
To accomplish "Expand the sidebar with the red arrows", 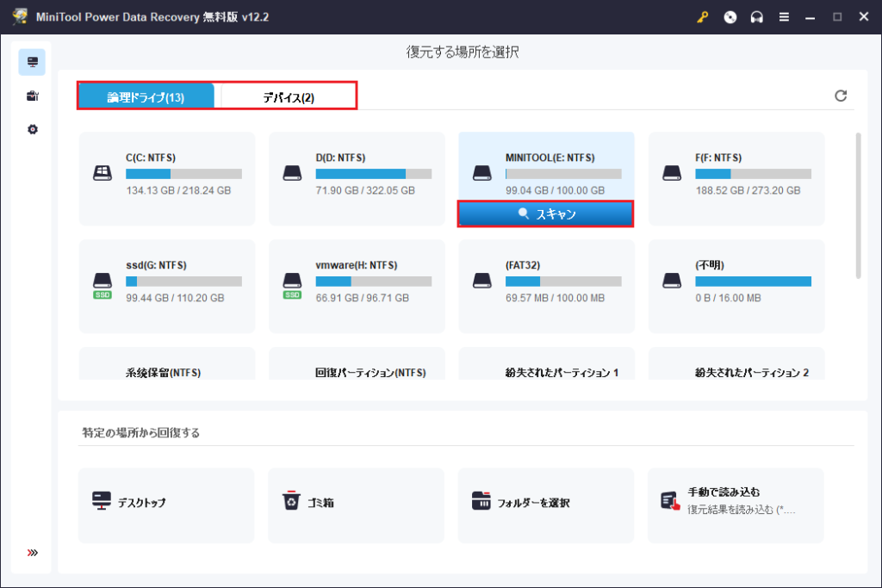I will [33, 553].
